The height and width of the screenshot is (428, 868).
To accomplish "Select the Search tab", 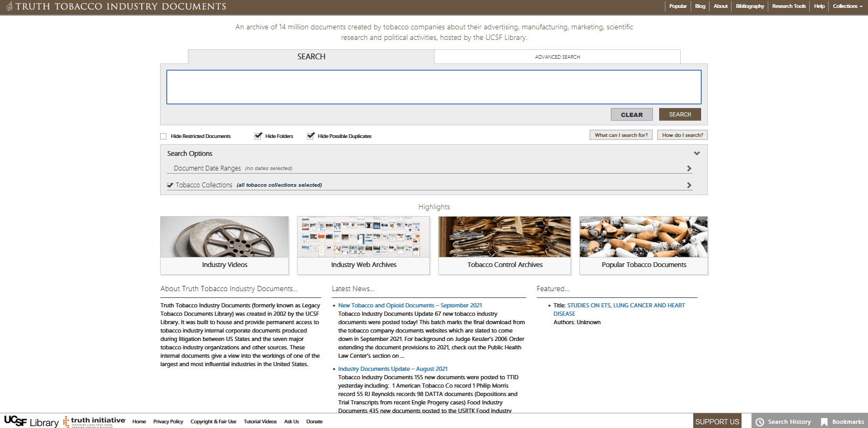I will click(x=311, y=57).
